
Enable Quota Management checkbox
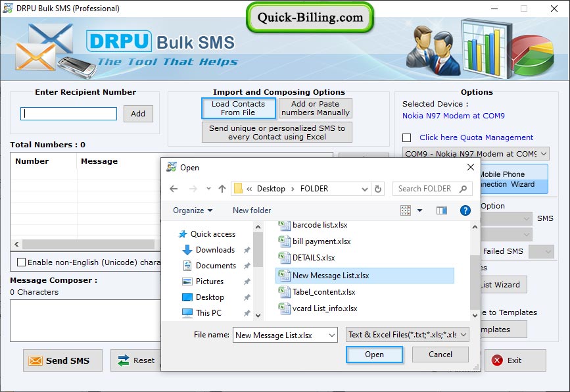407,138
